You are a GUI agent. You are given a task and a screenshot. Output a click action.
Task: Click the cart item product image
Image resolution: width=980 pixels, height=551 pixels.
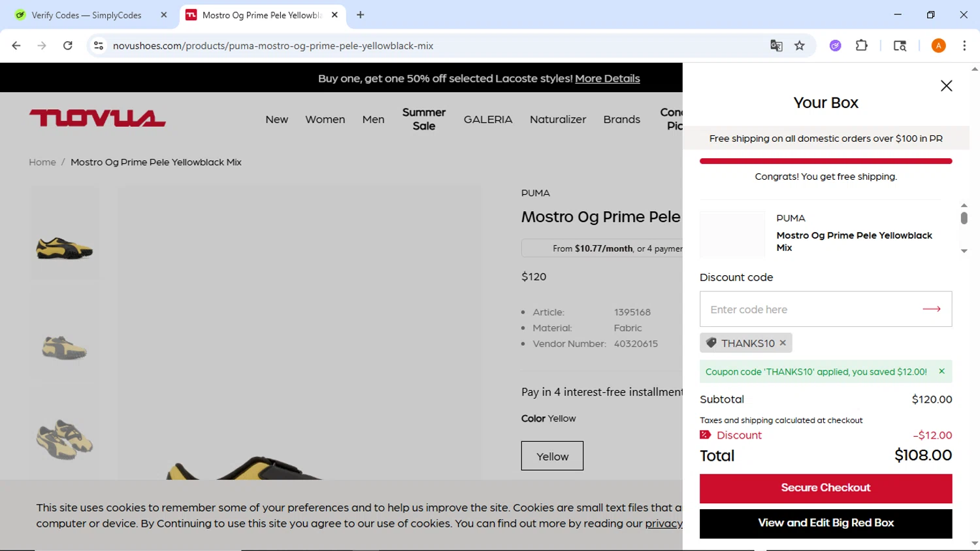[x=732, y=234]
